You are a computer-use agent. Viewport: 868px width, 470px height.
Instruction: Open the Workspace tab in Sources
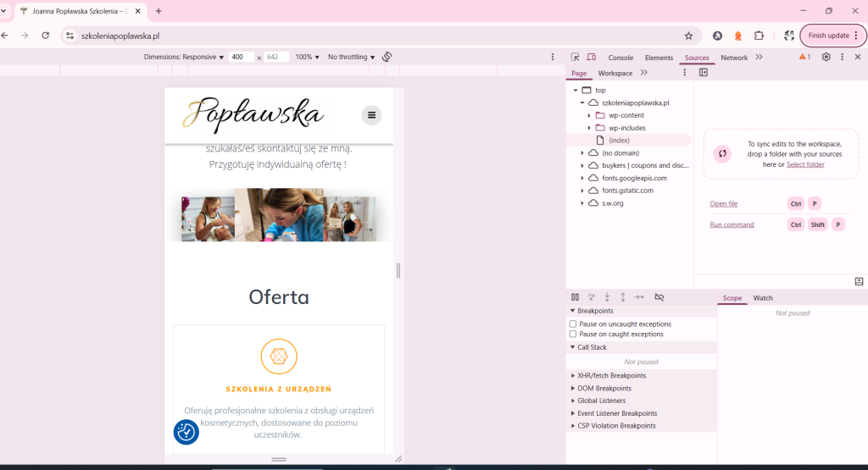pos(615,73)
